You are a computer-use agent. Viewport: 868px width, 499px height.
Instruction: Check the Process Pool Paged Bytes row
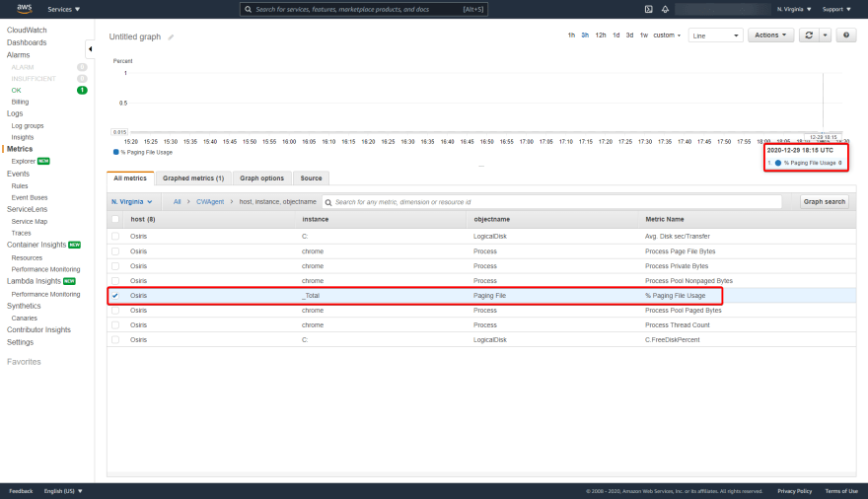pyautogui.click(x=115, y=311)
